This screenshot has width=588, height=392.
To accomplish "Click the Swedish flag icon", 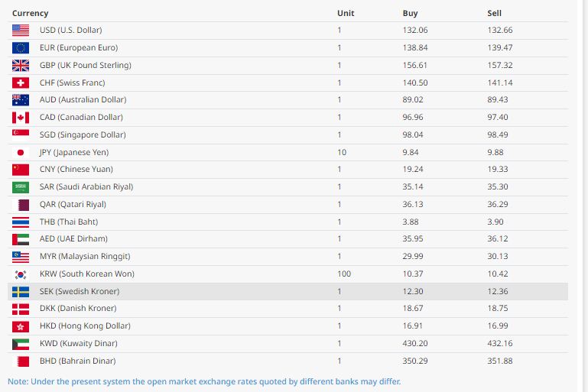I will (21, 292).
